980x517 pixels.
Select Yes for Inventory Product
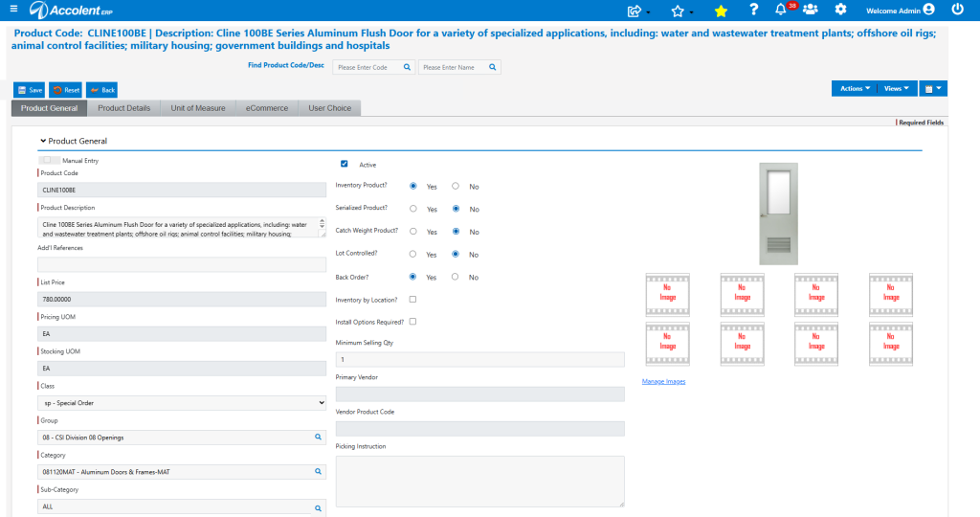(413, 187)
